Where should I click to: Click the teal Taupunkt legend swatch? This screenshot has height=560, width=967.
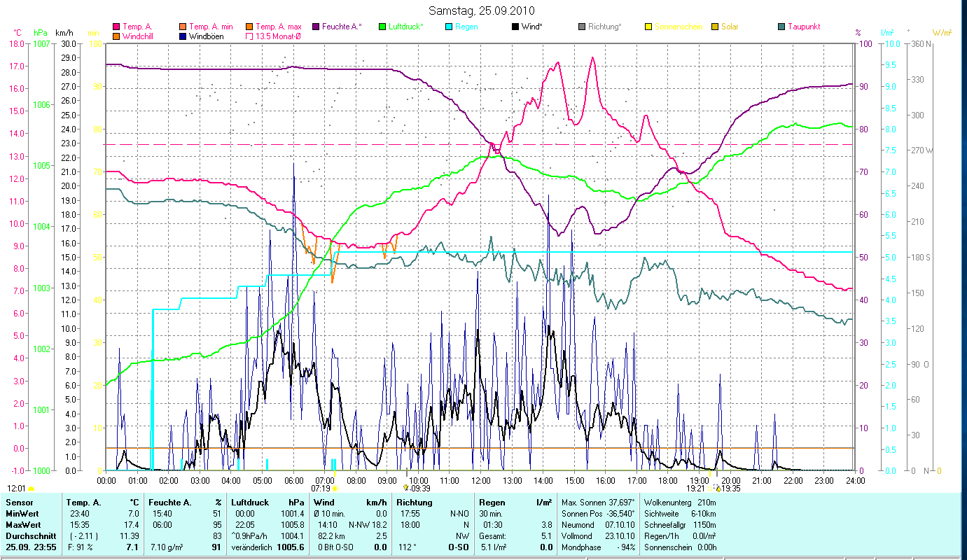coord(781,27)
